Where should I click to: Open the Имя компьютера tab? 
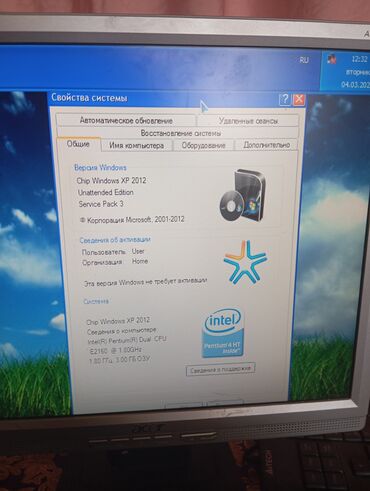pyautogui.click(x=136, y=145)
